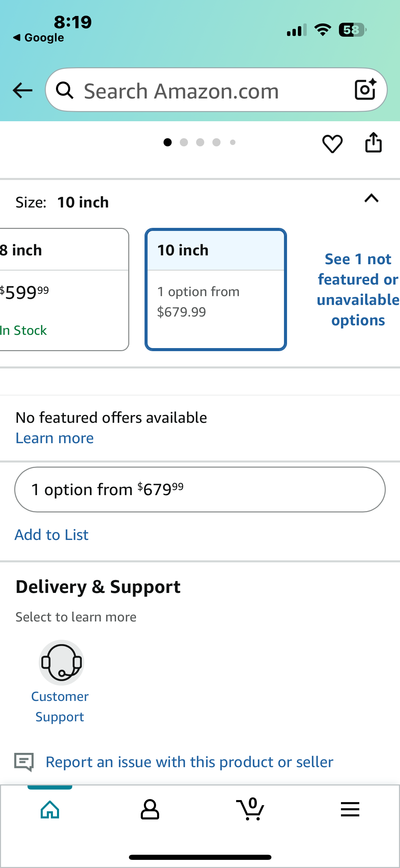This screenshot has height=868, width=400.
Task: Open See 1 not featured options
Action: [x=358, y=289]
